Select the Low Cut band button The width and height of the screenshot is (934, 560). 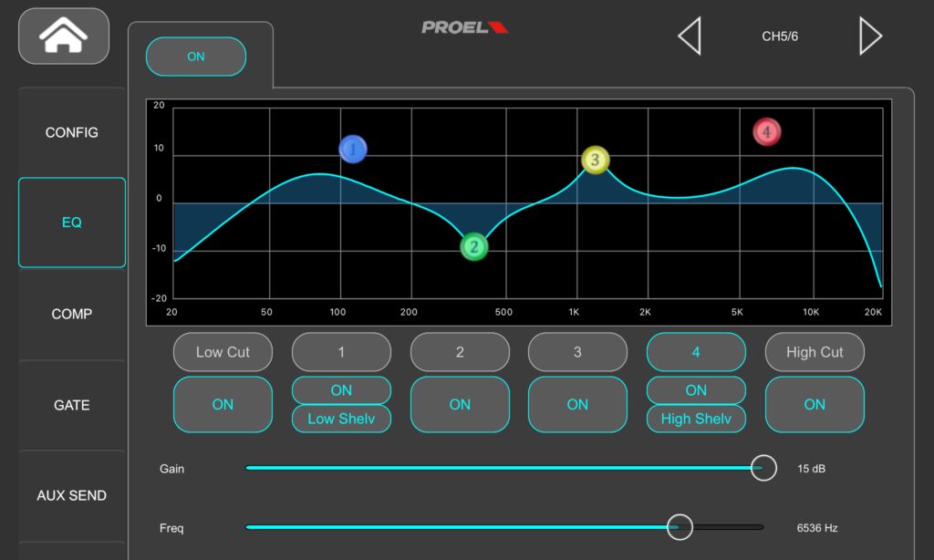point(223,352)
